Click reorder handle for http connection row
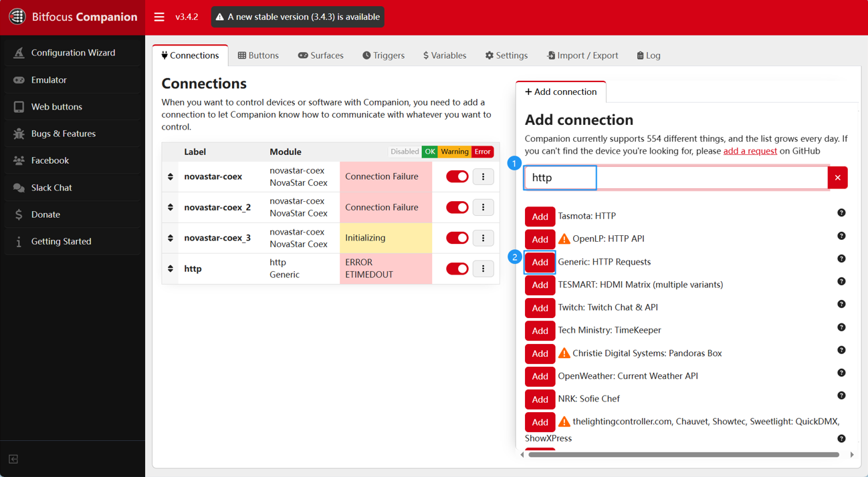This screenshot has height=477, width=868. [171, 269]
